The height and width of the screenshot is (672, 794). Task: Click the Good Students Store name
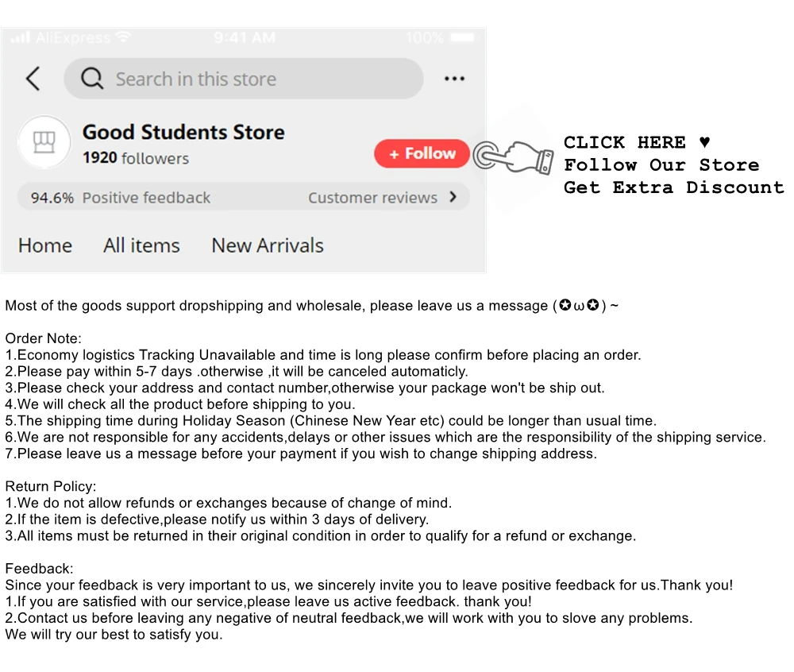(x=183, y=132)
